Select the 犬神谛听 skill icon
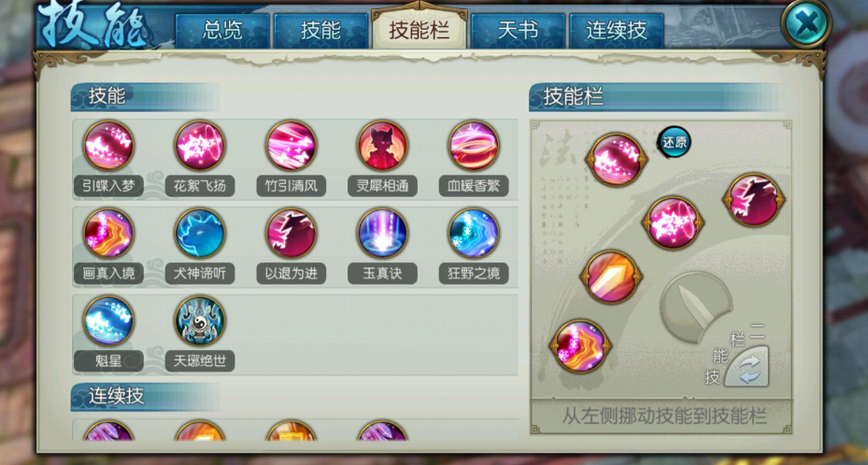The image size is (868, 465). (200, 233)
